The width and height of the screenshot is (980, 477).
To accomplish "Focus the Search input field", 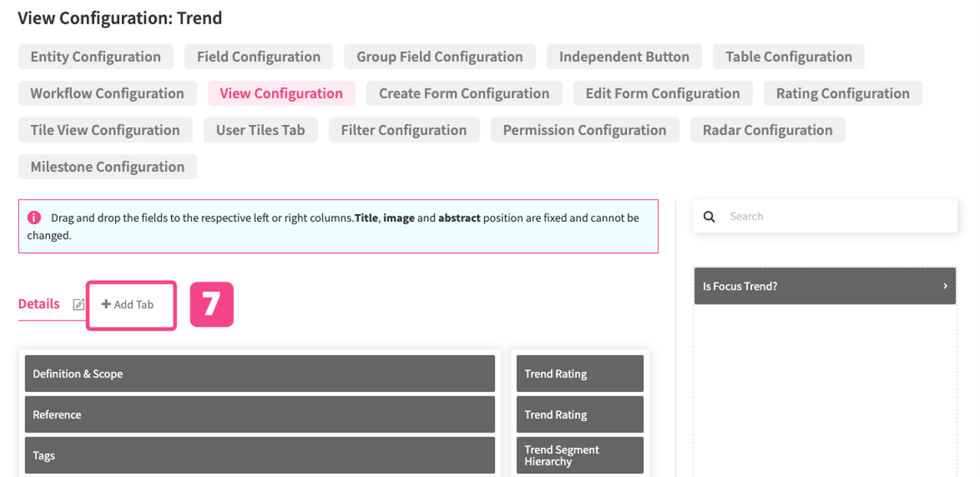I will click(x=836, y=216).
